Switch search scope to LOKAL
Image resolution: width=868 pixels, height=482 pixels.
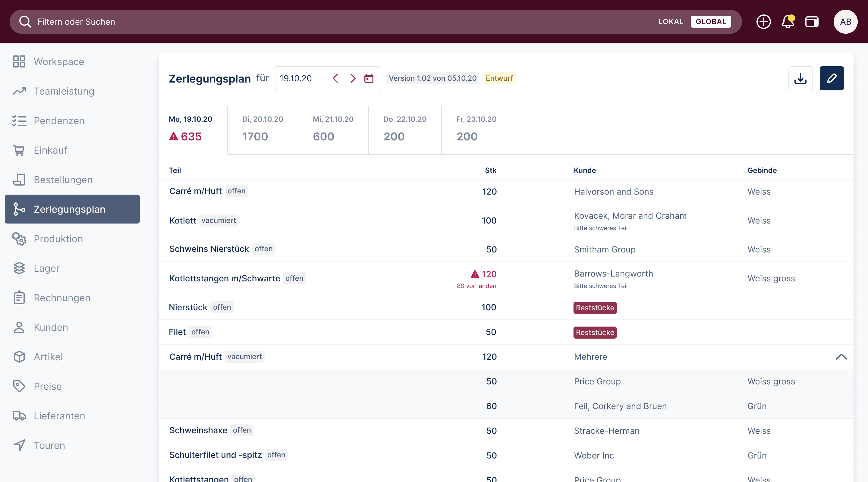pos(671,22)
